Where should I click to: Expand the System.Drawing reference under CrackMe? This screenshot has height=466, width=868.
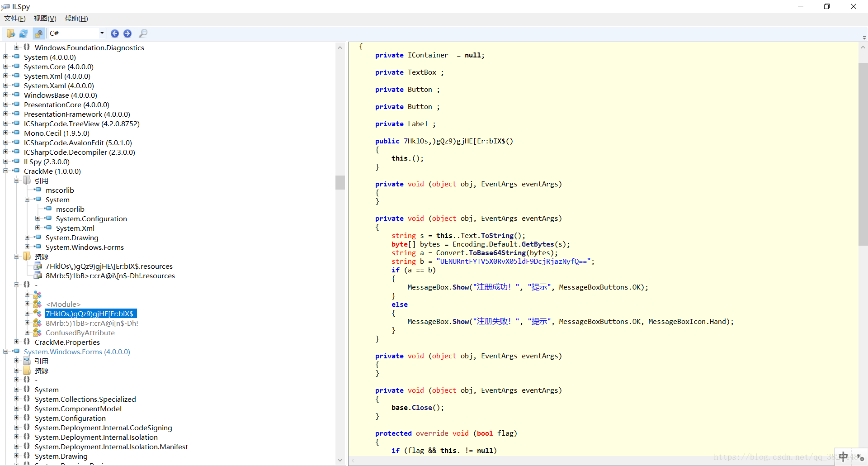(27, 238)
